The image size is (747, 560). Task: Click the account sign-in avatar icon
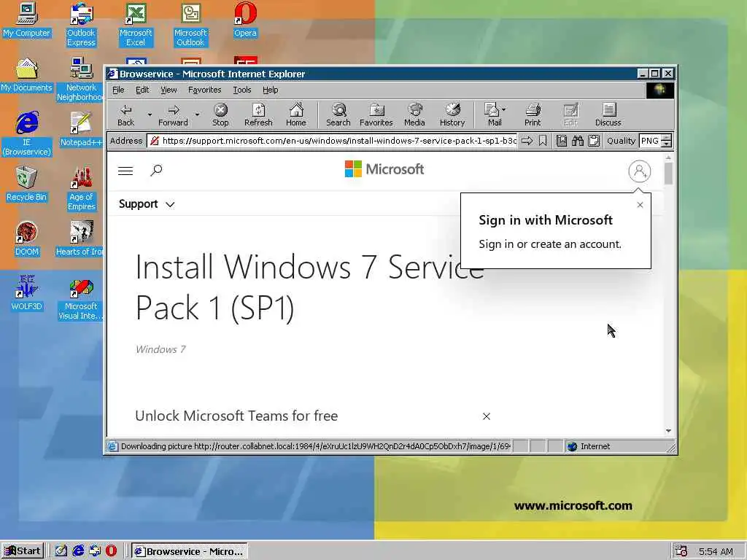639,171
